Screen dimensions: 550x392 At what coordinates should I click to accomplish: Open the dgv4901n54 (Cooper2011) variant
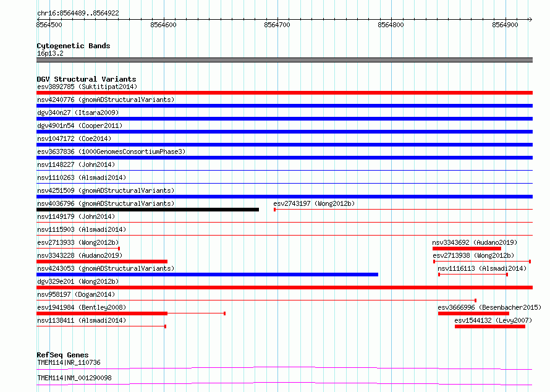(x=80, y=126)
